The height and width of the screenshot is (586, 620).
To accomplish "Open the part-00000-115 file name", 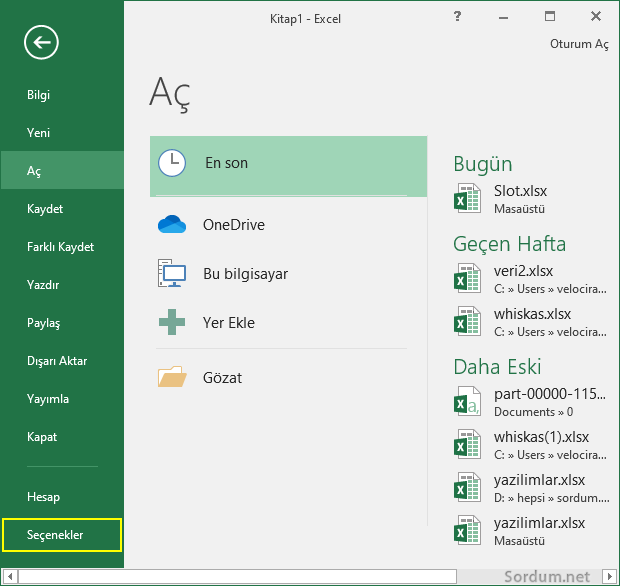I will pyautogui.click(x=550, y=394).
